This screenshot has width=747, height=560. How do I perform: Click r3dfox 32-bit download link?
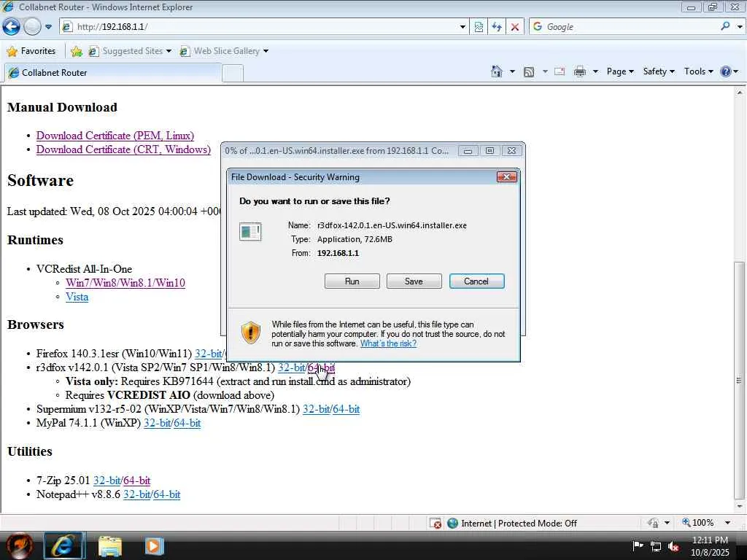click(291, 367)
